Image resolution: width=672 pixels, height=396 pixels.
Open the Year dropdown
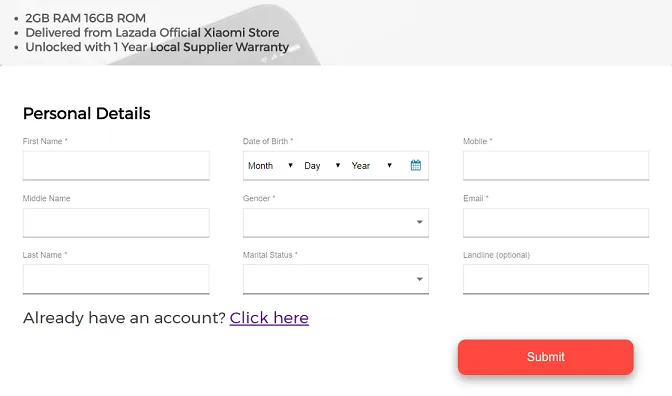372,165
